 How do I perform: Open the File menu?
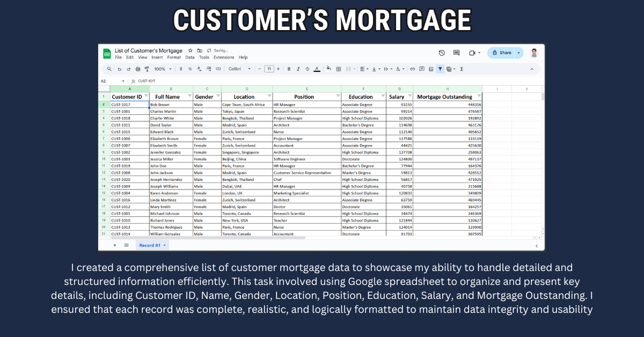(118, 57)
